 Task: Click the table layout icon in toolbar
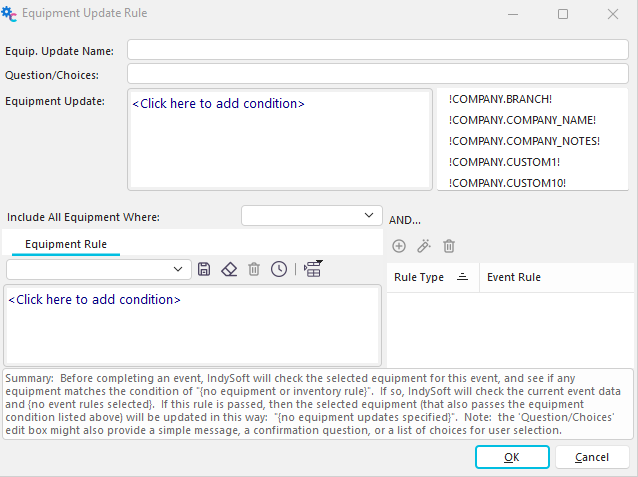313,269
